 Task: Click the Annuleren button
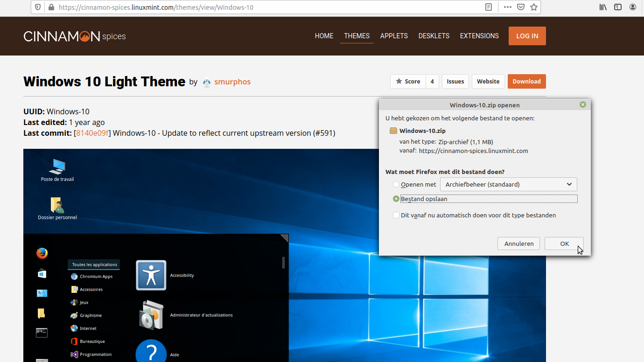518,244
